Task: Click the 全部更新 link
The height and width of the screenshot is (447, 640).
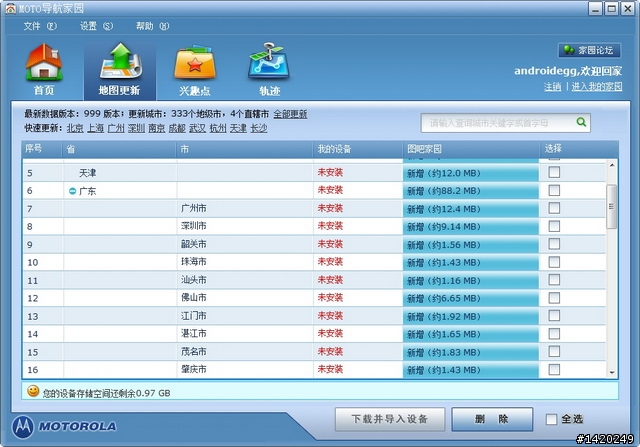Action: [290, 114]
